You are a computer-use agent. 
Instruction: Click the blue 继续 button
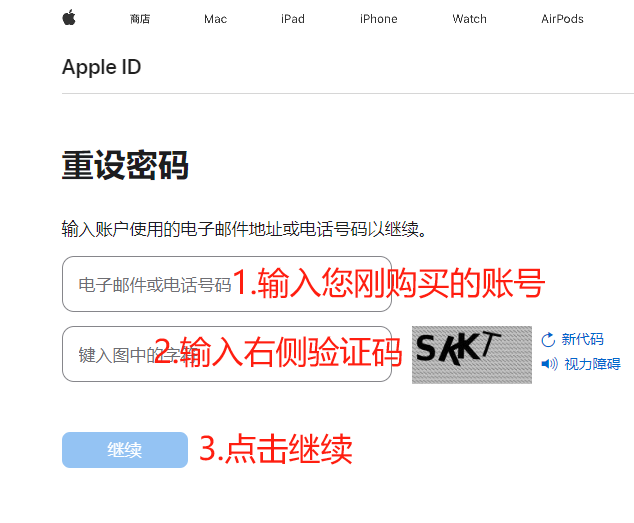click(125, 450)
